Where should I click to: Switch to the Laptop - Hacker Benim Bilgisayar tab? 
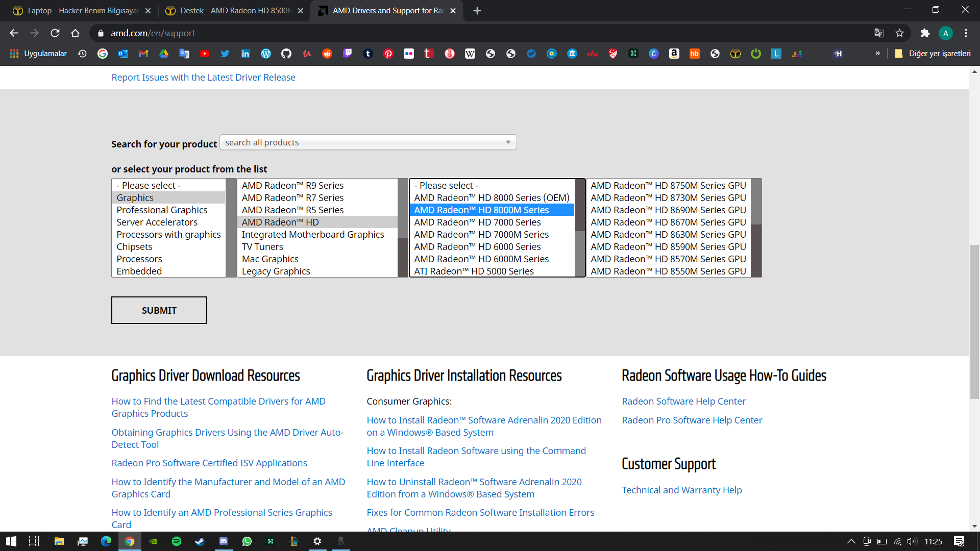(82, 11)
